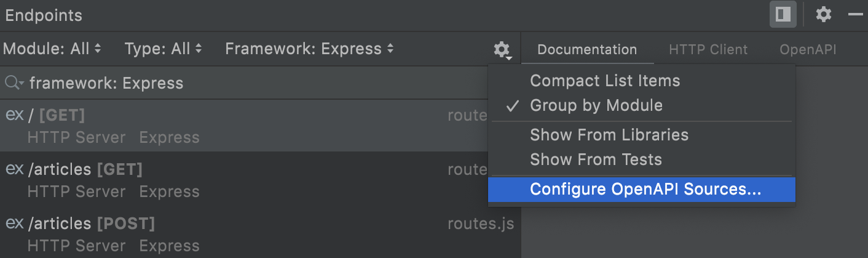Expand the Framework: Express filter dropdown

[309, 49]
